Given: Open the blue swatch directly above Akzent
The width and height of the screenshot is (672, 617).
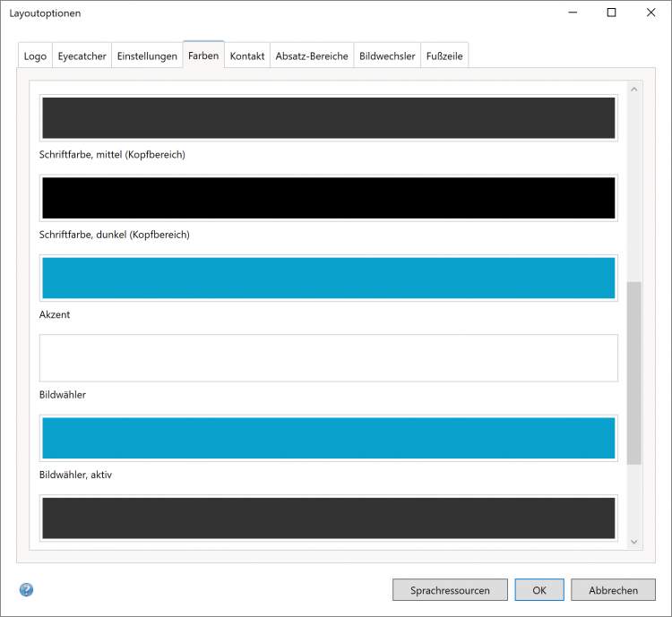Looking at the screenshot, I should tap(329, 278).
